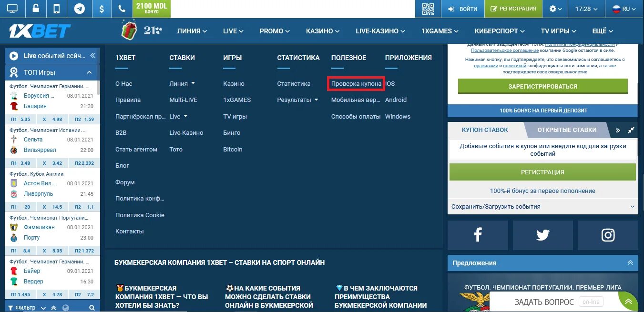Open the Telegram icon in top bar

coord(79,9)
